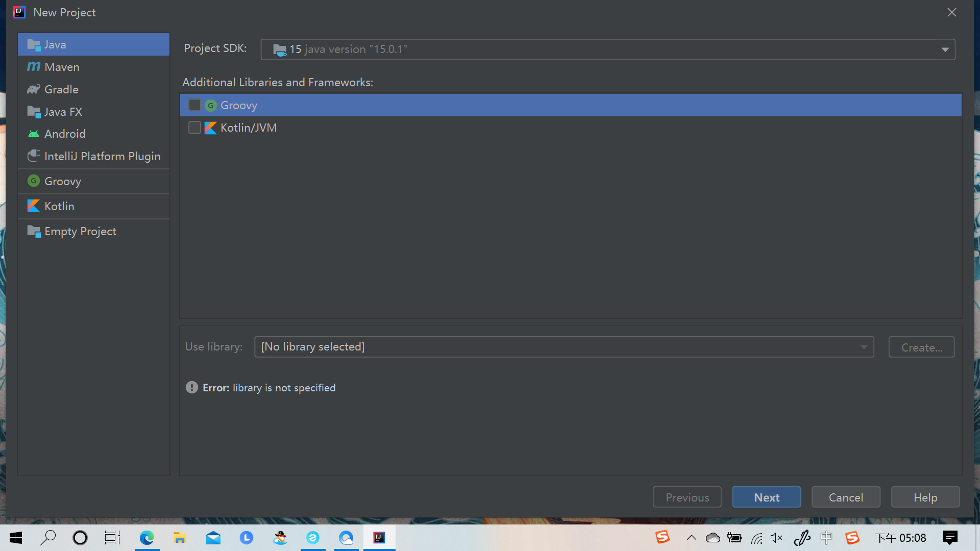Enable the Kotlin/JVM additional library checkbox
980x551 pixels.
point(194,127)
